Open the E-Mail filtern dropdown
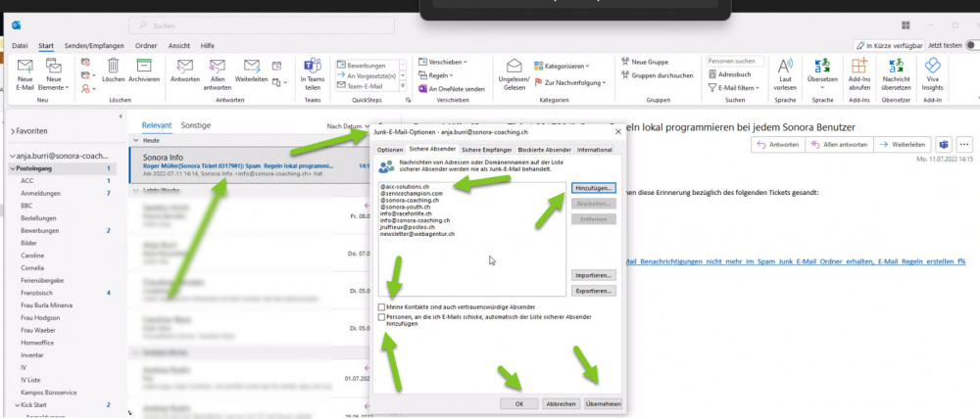Screen dimensions: 980x419 coord(734,88)
